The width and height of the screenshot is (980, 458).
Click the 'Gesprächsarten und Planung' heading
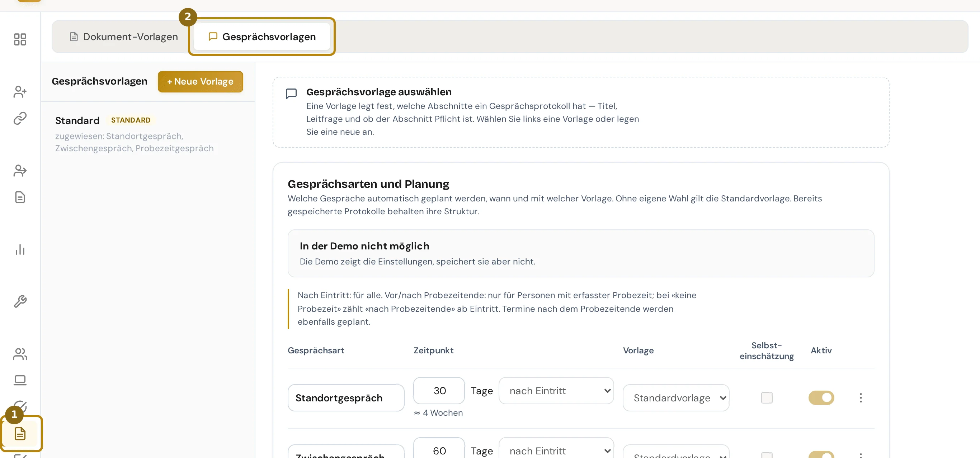coord(368,184)
